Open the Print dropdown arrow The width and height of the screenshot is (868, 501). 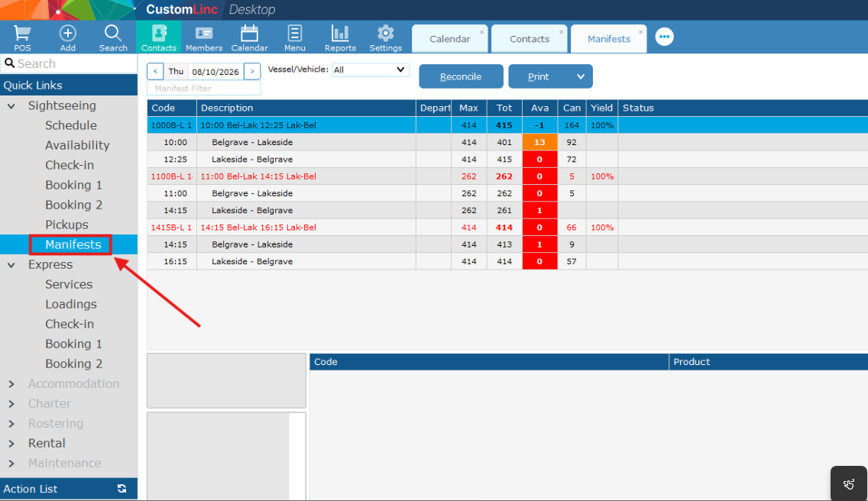point(580,76)
